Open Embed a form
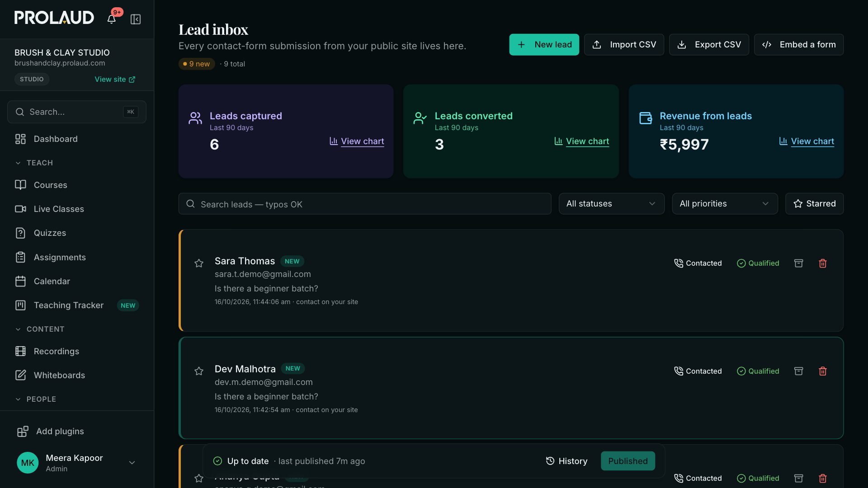This screenshot has width=868, height=488. click(x=799, y=45)
